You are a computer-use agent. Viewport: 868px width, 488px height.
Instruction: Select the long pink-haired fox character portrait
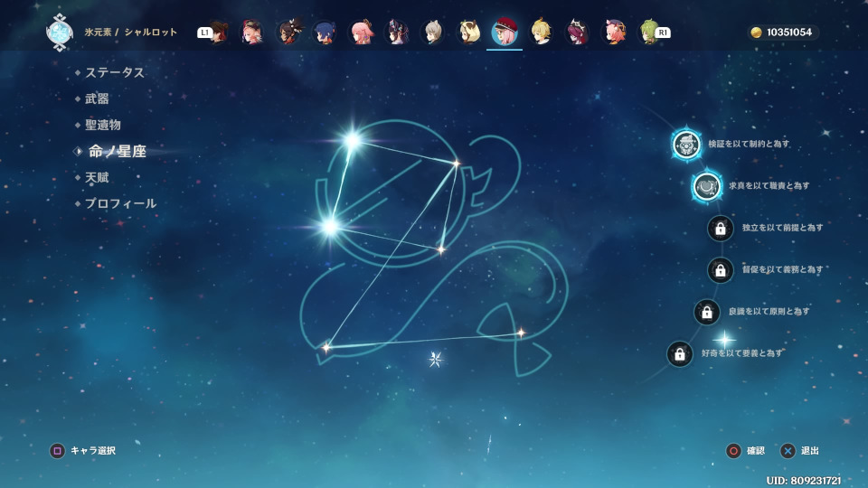pyautogui.click(x=361, y=33)
